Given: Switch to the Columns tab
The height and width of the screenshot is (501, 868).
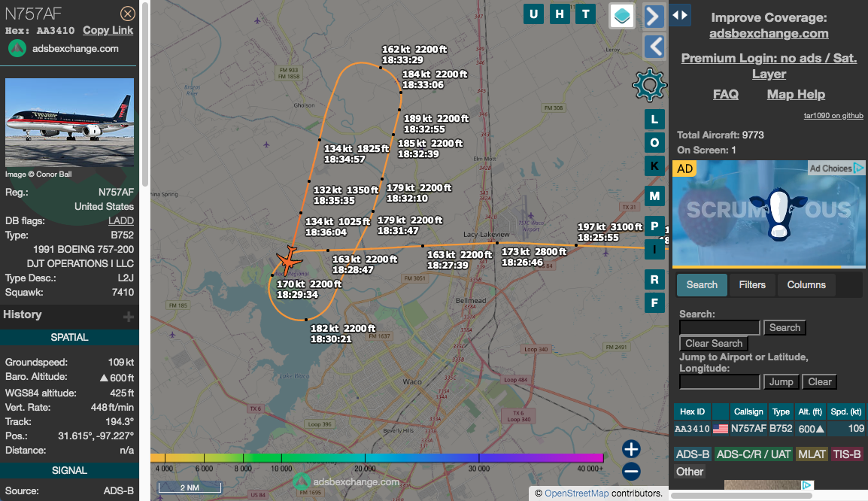Looking at the screenshot, I should point(806,284).
